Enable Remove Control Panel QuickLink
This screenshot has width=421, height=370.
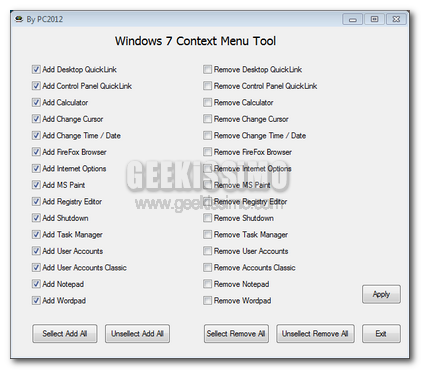coord(207,86)
